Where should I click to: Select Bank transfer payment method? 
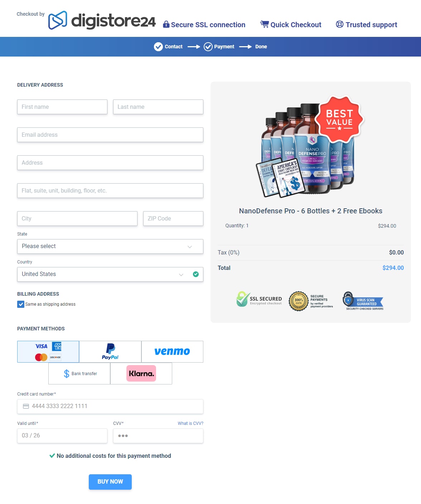coord(79,374)
